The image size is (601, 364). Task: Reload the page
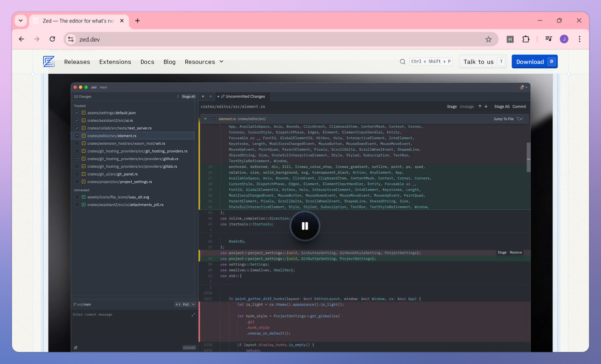[x=52, y=39]
